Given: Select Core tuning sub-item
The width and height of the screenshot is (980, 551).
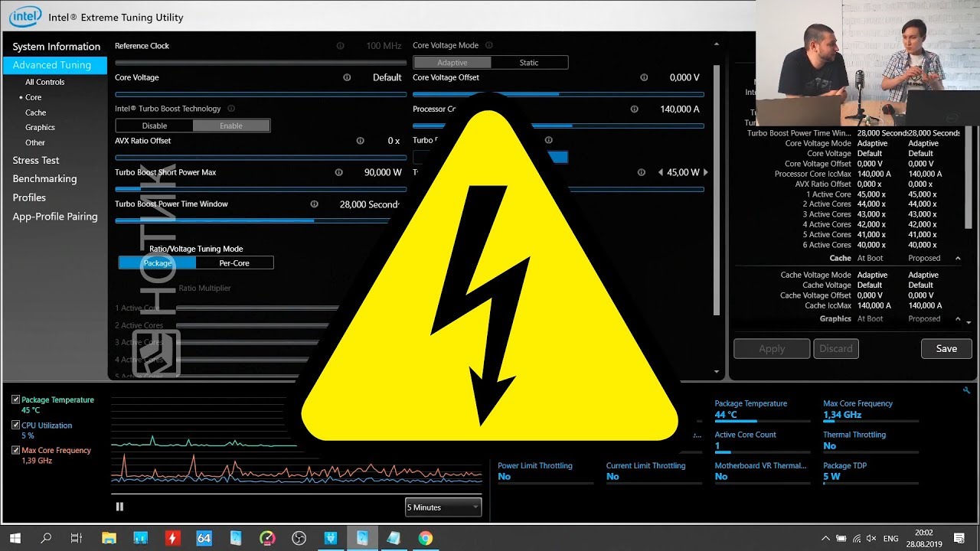Looking at the screenshot, I should pyautogui.click(x=33, y=97).
